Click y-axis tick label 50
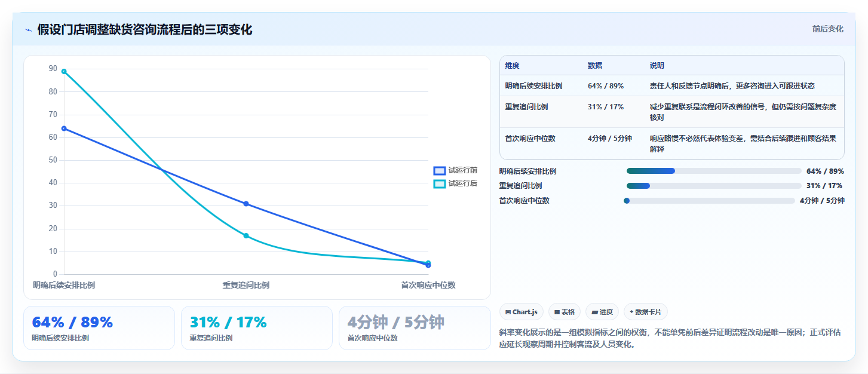The image size is (868, 374). [53, 160]
